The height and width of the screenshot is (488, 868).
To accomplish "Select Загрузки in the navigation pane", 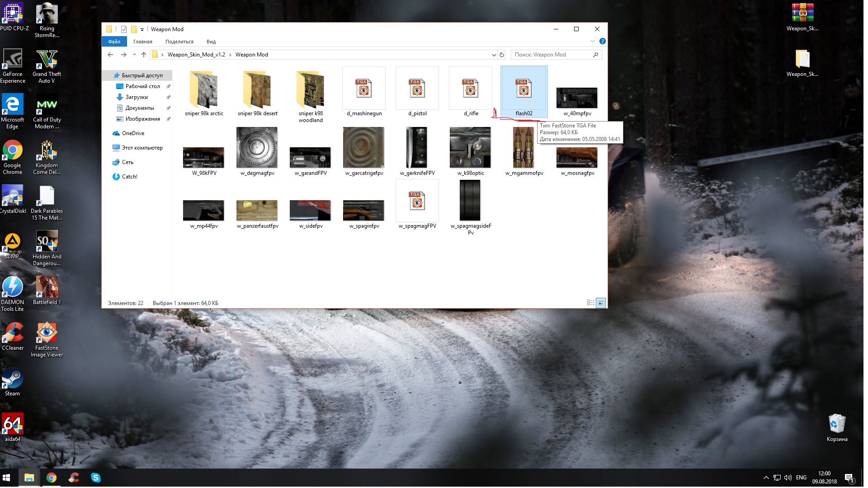I will (137, 97).
